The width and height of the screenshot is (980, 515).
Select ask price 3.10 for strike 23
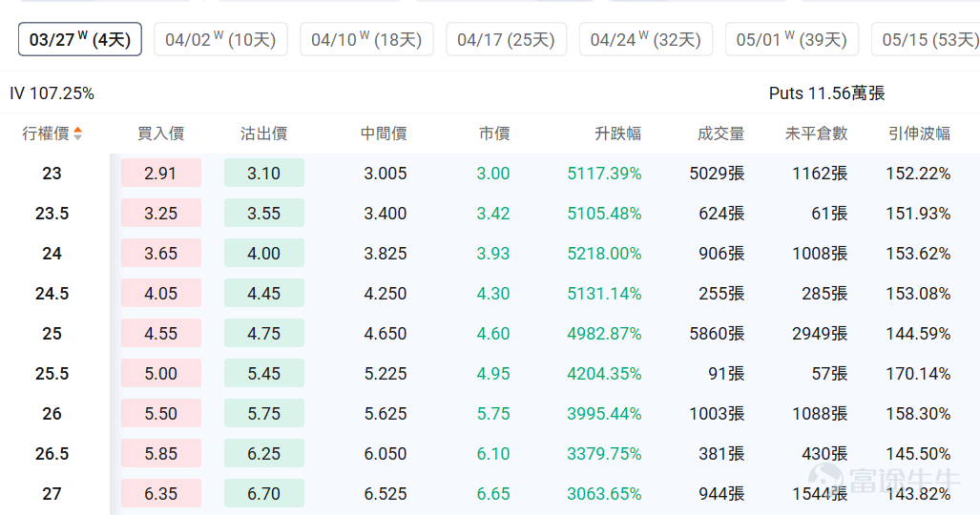tap(264, 174)
